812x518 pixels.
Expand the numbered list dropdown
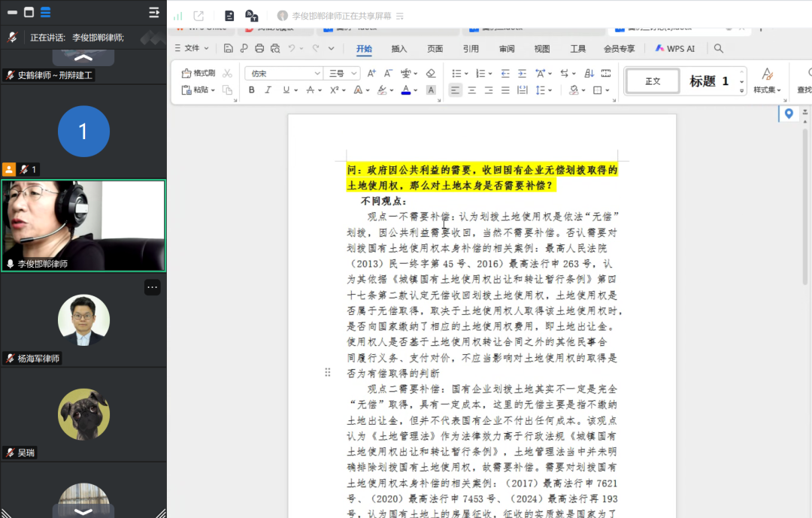489,74
